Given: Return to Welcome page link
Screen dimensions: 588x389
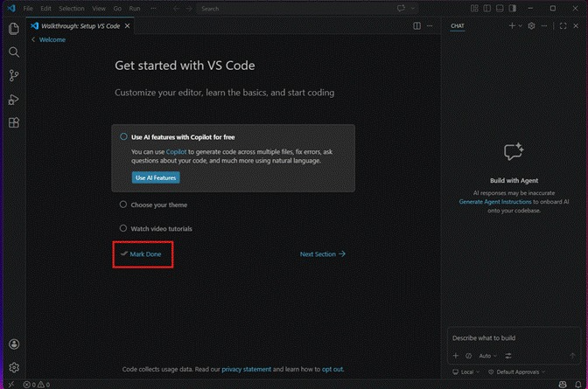Looking at the screenshot, I should (52, 39).
